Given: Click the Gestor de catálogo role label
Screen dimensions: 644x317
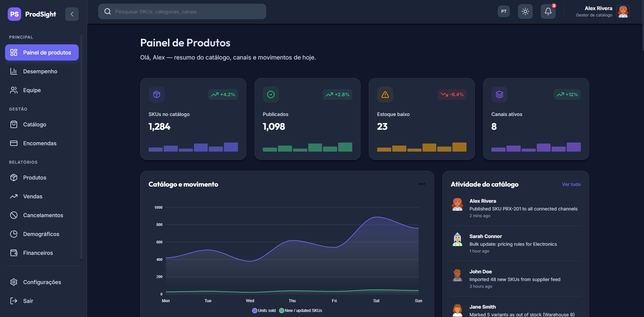Looking at the screenshot, I should pos(594,15).
